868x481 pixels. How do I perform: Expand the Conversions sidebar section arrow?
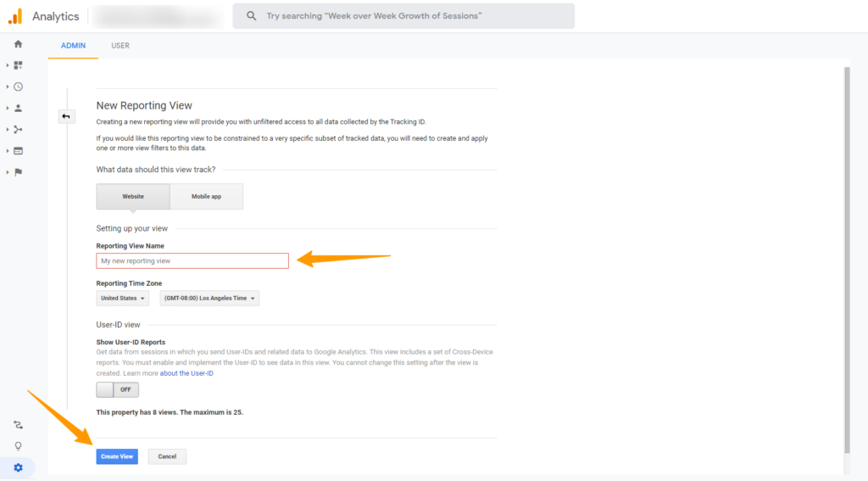[x=7, y=172]
